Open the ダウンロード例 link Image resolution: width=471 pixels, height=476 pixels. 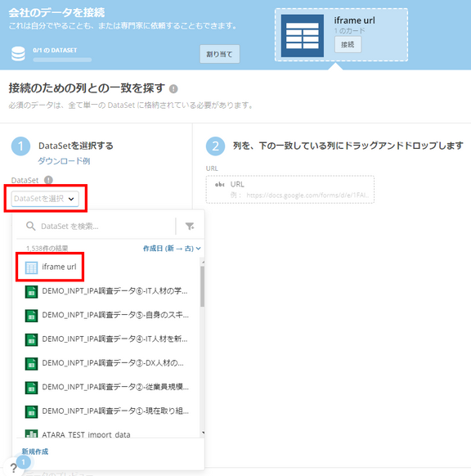coord(64,161)
